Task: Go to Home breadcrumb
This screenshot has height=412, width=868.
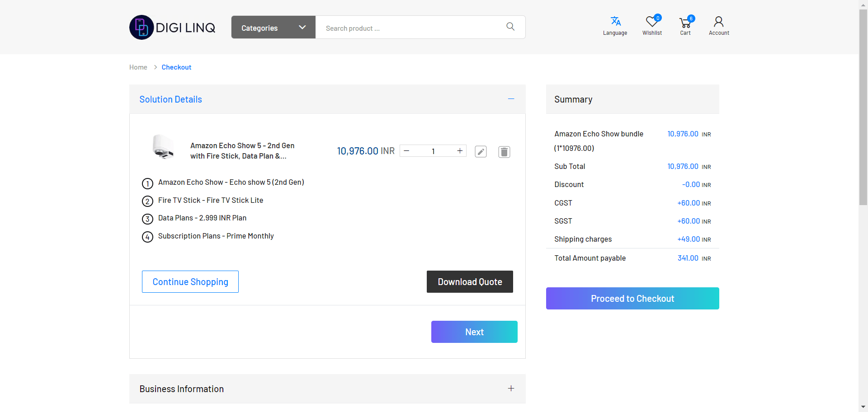Action: (x=138, y=67)
